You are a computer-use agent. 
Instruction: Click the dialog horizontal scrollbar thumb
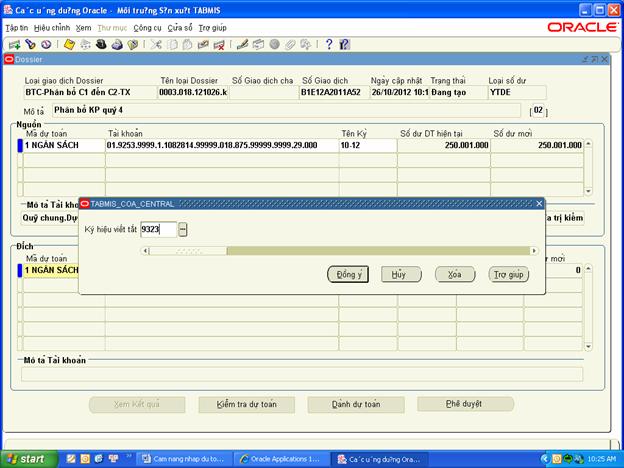pos(188,251)
